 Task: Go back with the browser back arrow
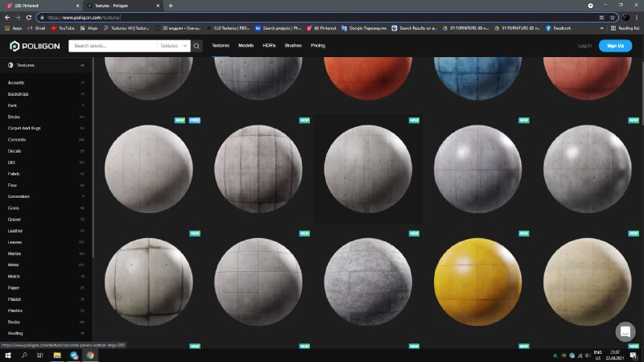(x=7, y=17)
